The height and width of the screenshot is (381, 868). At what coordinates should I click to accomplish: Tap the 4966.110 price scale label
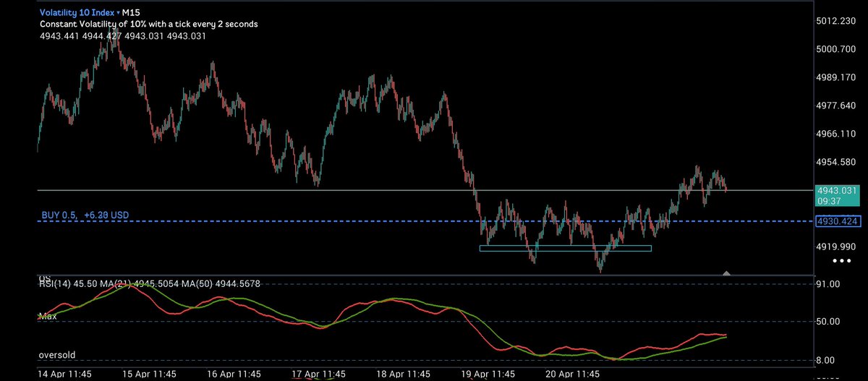click(838, 134)
